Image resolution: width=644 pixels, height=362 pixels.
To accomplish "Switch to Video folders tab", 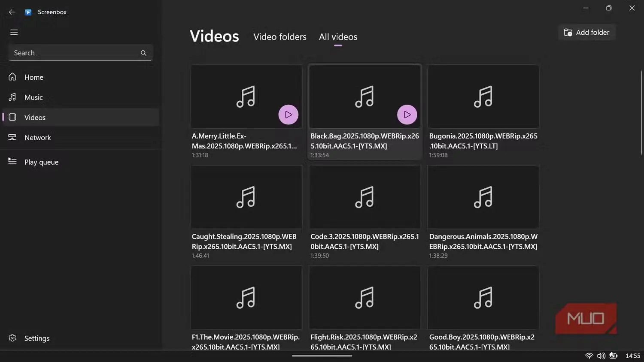I will [x=280, y=37].
